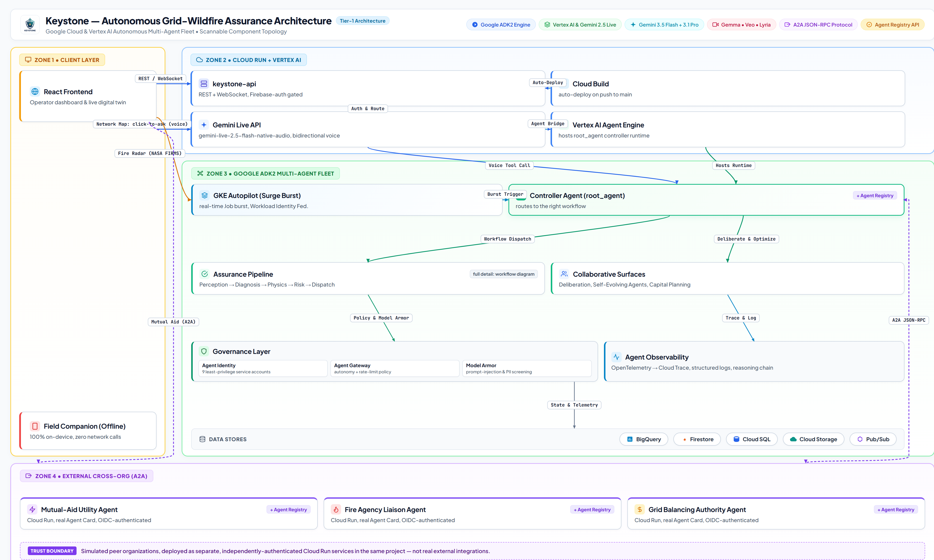934x560 pixels.
Task: Click the Field Companion phone icon
Action: click(35, 426)
